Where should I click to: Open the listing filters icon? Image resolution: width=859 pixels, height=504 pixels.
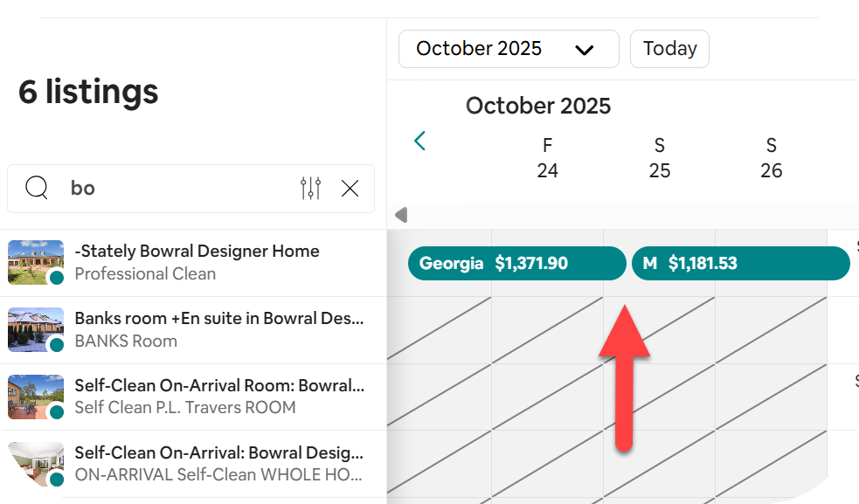[x=310, y=188]
